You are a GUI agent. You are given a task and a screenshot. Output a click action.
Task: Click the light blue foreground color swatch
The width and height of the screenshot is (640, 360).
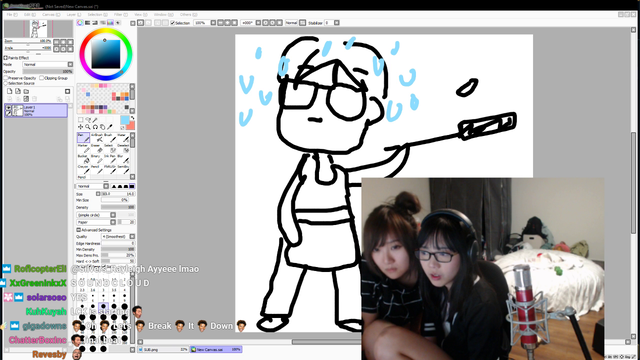(x=124, y=120)
